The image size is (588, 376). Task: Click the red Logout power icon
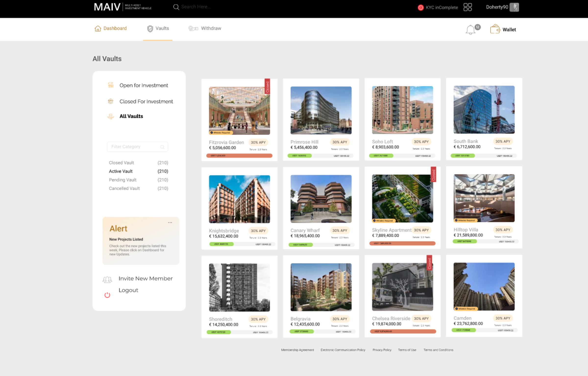(107, 295)
